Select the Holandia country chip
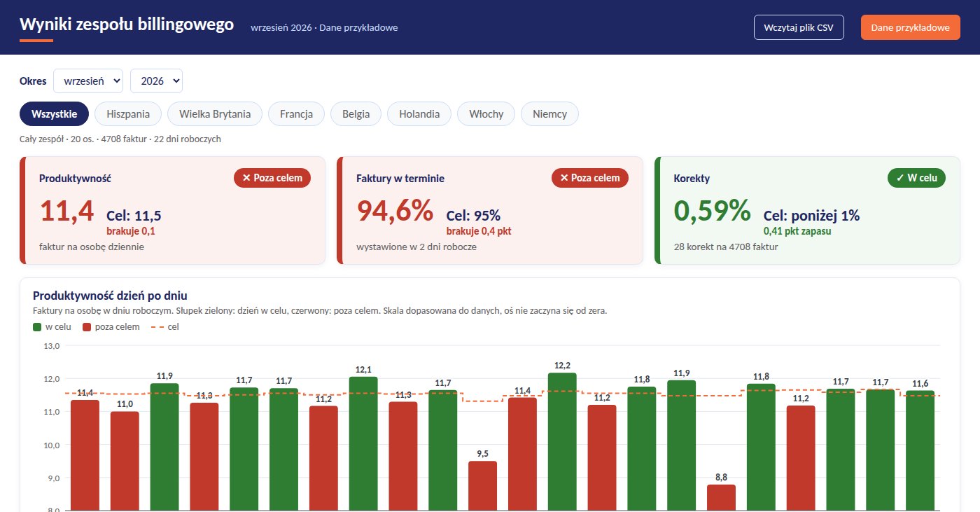Screen dimensions: 980x512 coord(419,114)
